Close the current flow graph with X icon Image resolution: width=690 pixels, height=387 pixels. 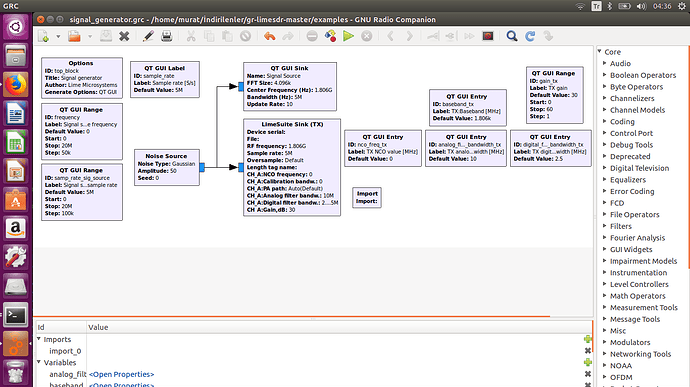[x=124, y=36]
